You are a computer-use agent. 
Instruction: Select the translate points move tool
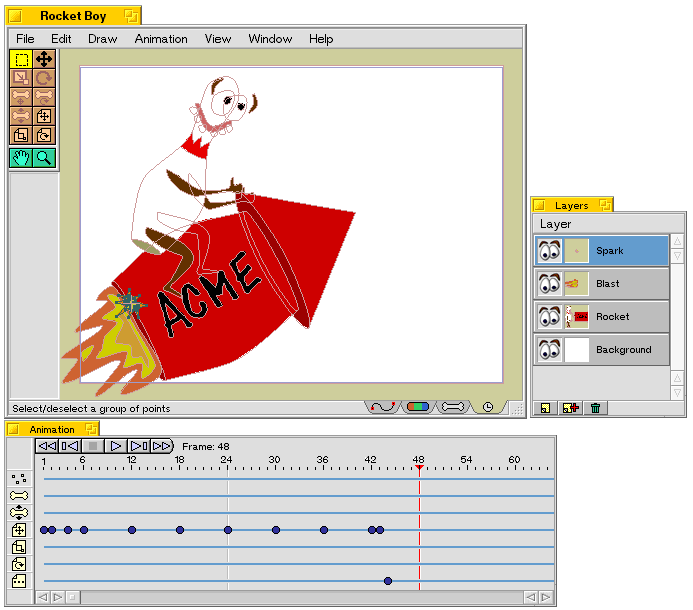pos(44,59)
